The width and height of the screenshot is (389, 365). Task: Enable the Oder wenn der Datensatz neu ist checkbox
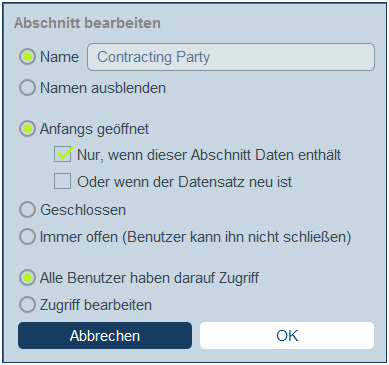coord(63,181)
